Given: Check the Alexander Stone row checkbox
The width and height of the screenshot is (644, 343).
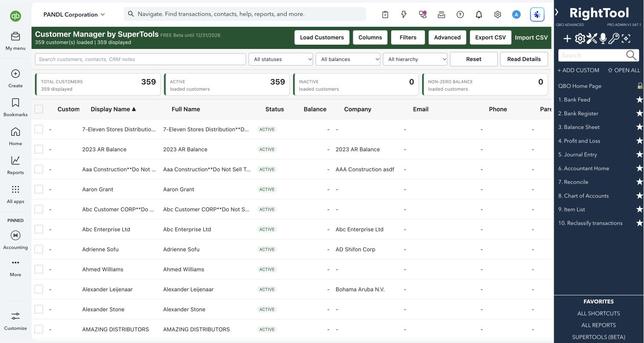Looking at the screenshot, I should coord(39,309).
